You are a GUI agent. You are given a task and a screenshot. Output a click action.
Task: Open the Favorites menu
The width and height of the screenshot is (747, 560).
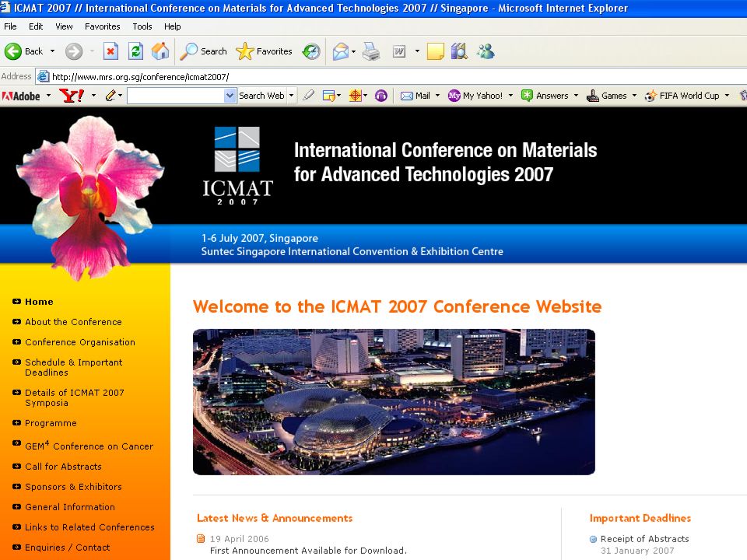103,26
